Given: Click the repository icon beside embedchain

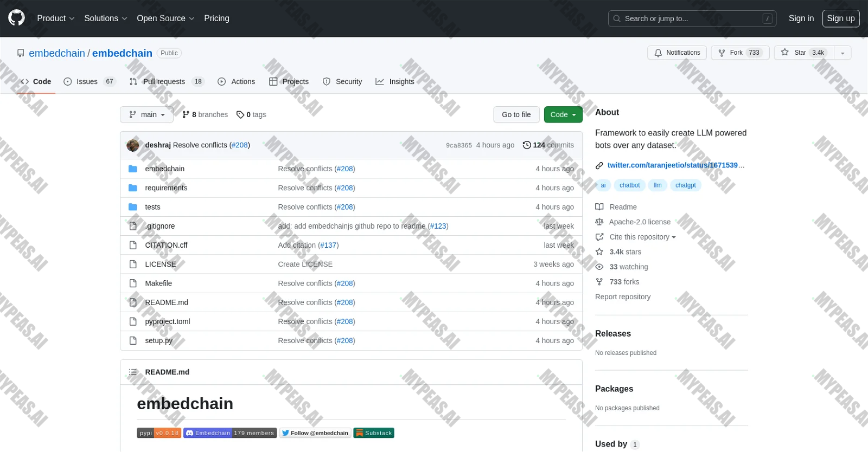Looking at the screenshot, I should [x=21, y=53].
